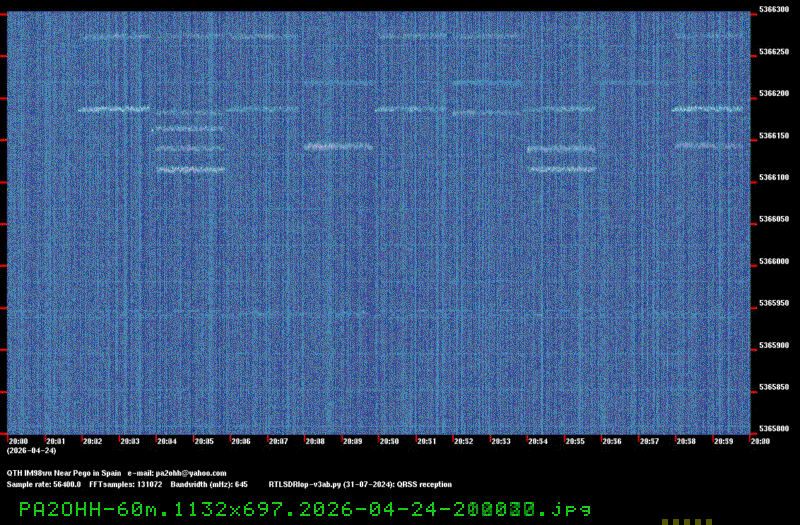The width and height of the screenshot is (800, 525).
Task: Click bright signal trace above 20:08 marker
Action: coord(338,147)
